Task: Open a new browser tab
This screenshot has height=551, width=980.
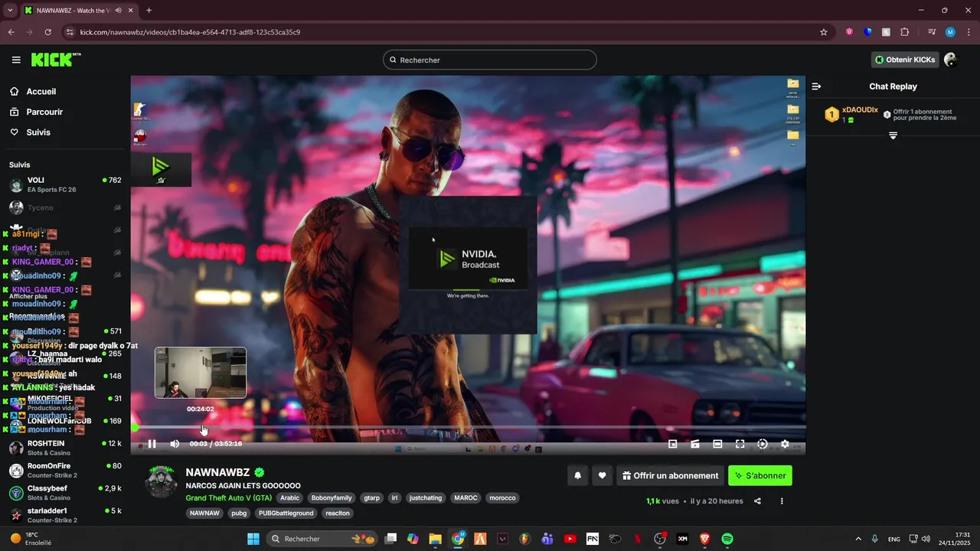Action: pos(149,11)
